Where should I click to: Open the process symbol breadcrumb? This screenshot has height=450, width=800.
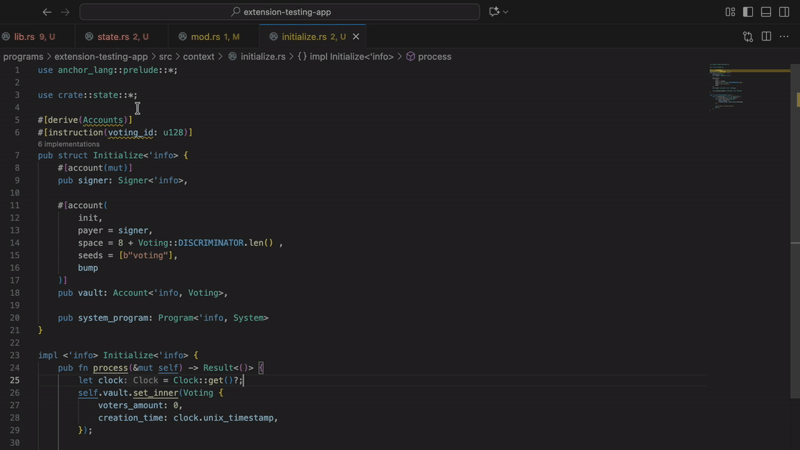coord(434,57)
